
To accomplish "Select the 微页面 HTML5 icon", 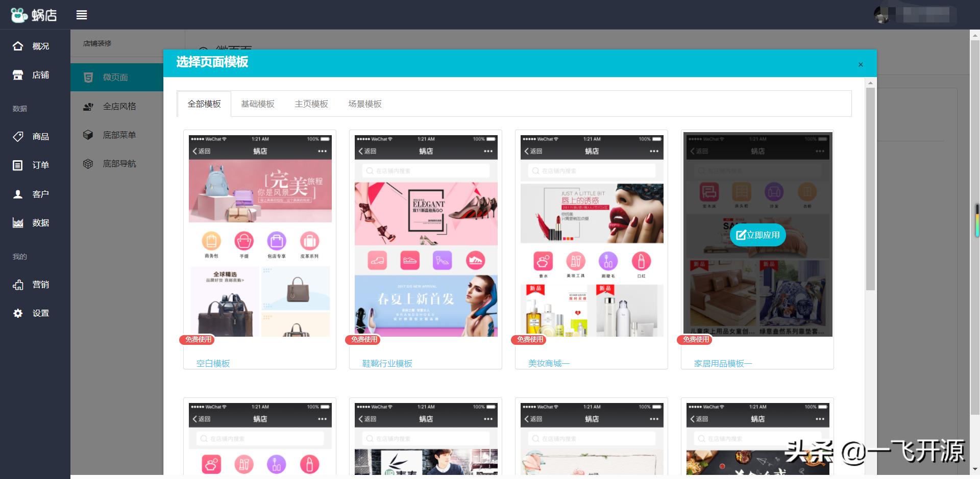I will click(x=88, y=77).
